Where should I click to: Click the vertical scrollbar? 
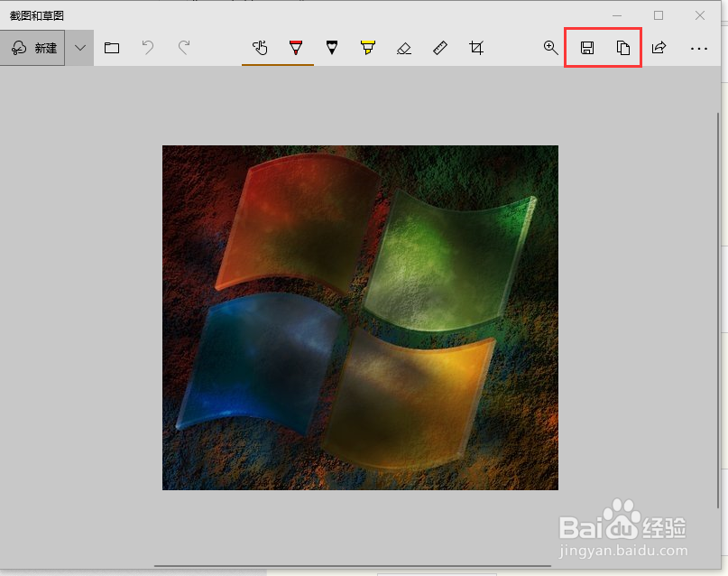pos(718,311)
